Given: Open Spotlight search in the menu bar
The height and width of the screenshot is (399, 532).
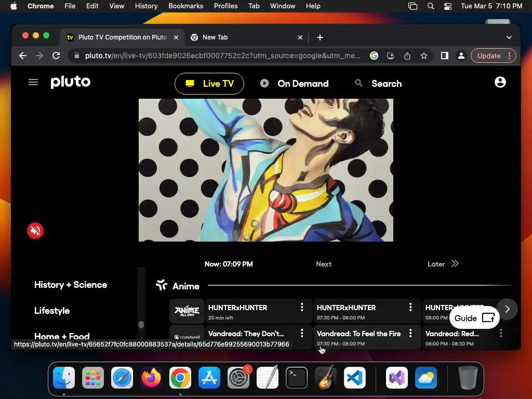Looking at the screenshot, I should click(431, 6).
